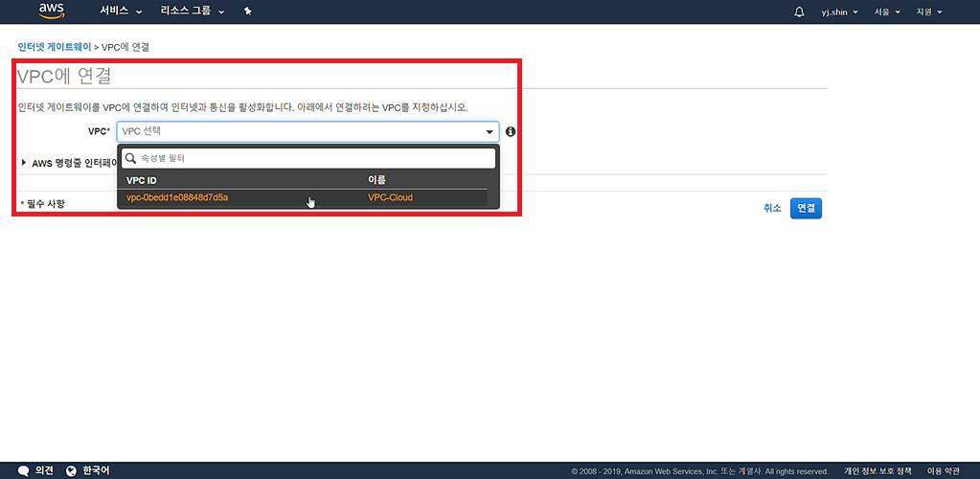
Task: Expand AWS 명령줄 인터페이스 section
Action: [70, 163]
